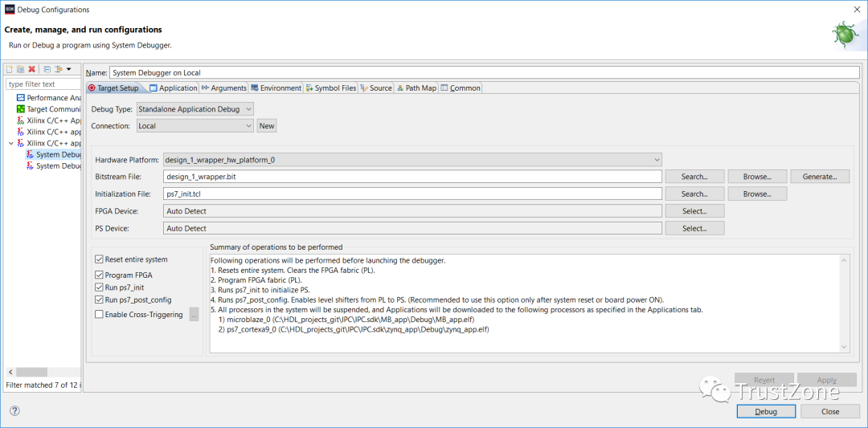Click the Cross-Triggering ellipsis button
Image resolution: width=868 pixels, height=428 pixels.
coord(194,314)
